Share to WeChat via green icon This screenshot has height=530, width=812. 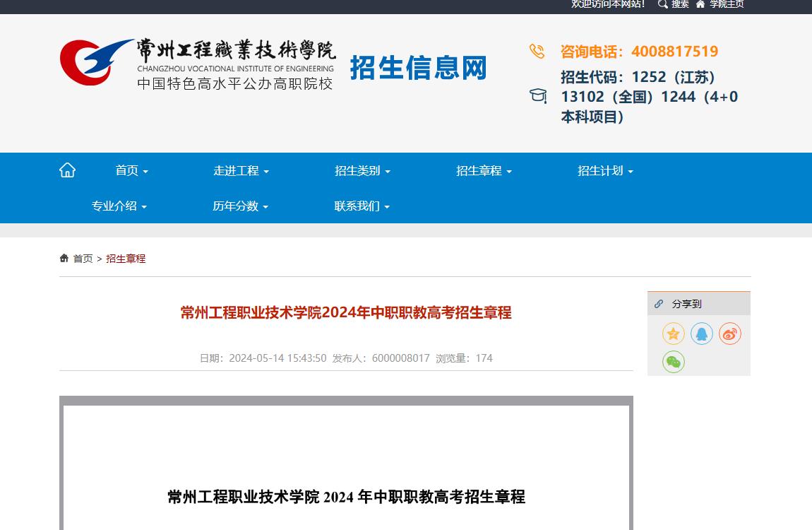pos(673,362)
